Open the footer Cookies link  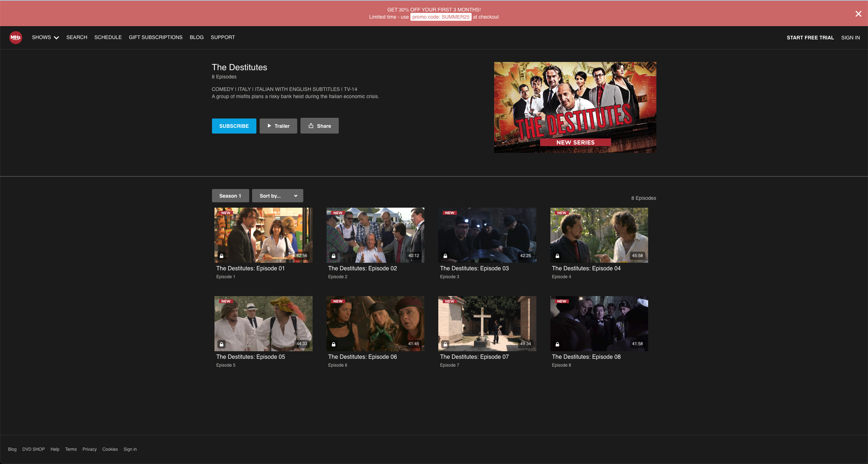110,449
